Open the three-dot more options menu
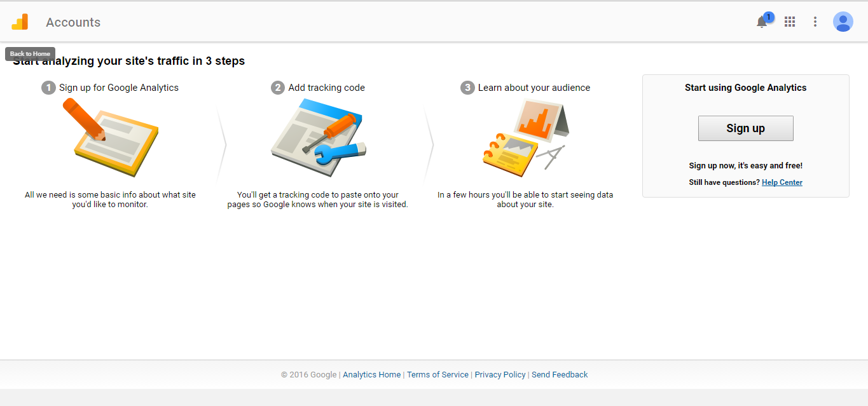The width and height of the screenshot is (868, 406). pyautogui.click(x=815, y=22)
